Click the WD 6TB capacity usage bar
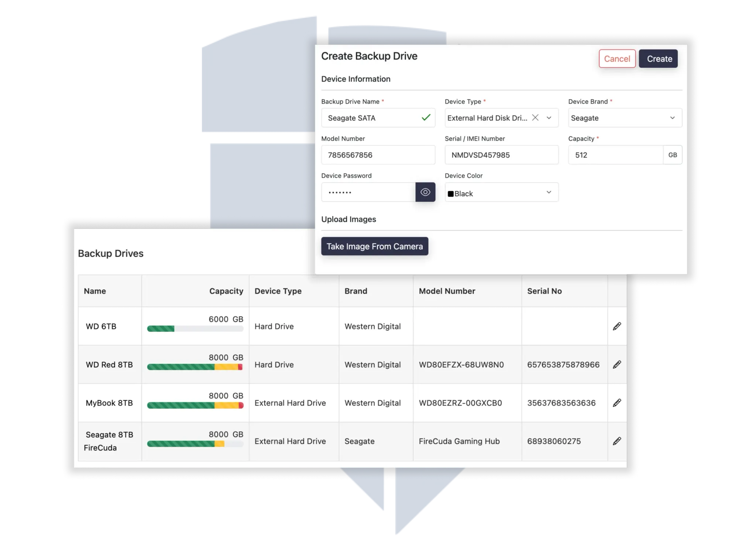The width and height of the screenshot is (756, 543). click(x=195, y=329)
